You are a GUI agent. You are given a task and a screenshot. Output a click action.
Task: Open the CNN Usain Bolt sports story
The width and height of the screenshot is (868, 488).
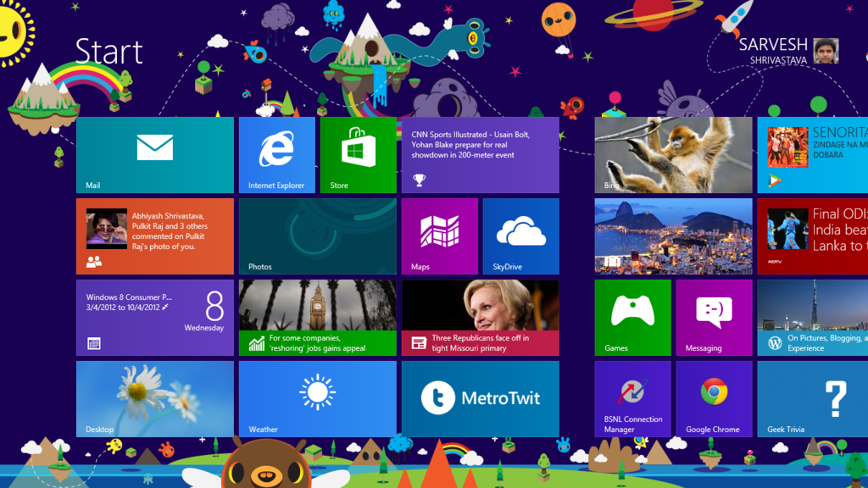[x=480, y=154]
